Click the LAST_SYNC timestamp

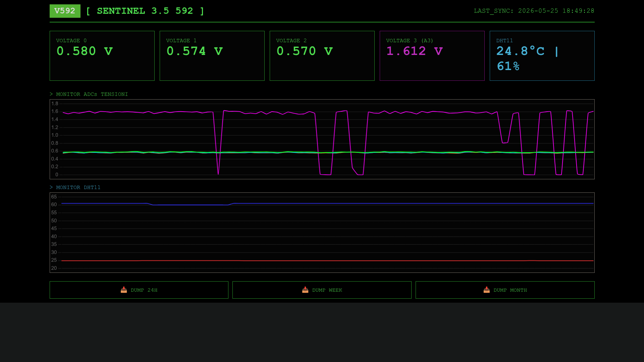click(x=534, y=11)
